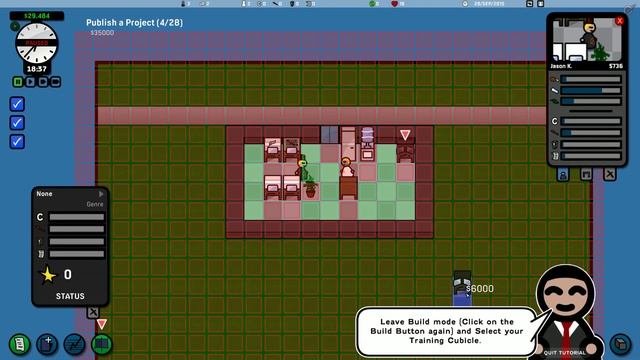Select the water cooler in office room
The height and width of the screenshot is (360, 640).
pyautogui.click(x=367, y=143)
